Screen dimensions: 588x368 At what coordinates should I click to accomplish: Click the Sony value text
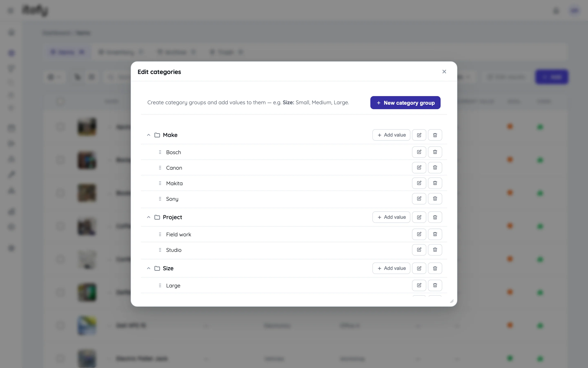click(x=172, y=199)
